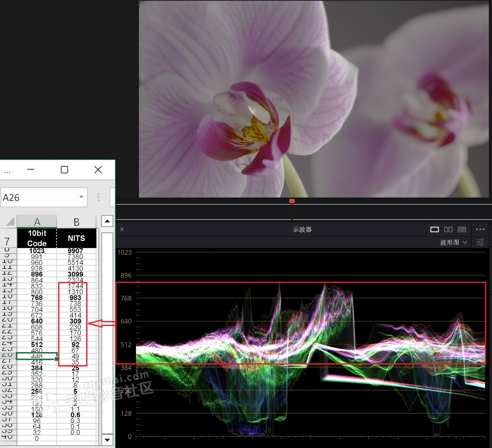Select cell containing code value 512
The height and width of the screenshot is (448, 492).
pyautogui.click(x=37, y=345)
